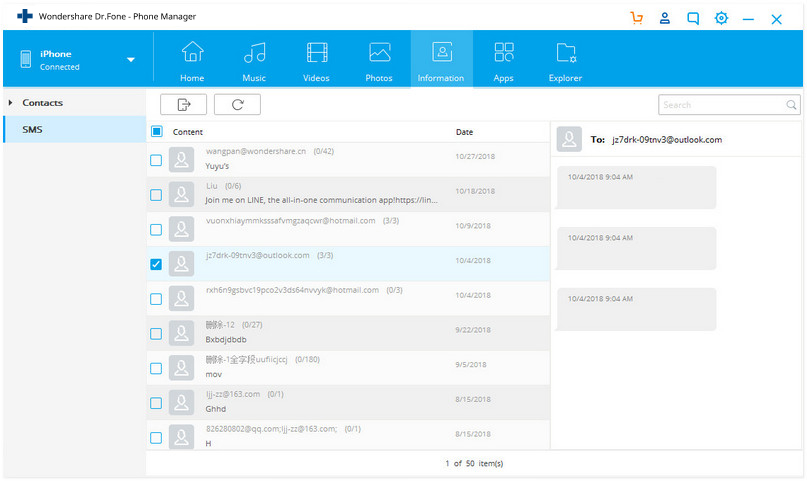Viewport: 807px width, 481px height.
Task: Select the vuonxhiaymmk hotmail sender text
Action: point(290,221)
